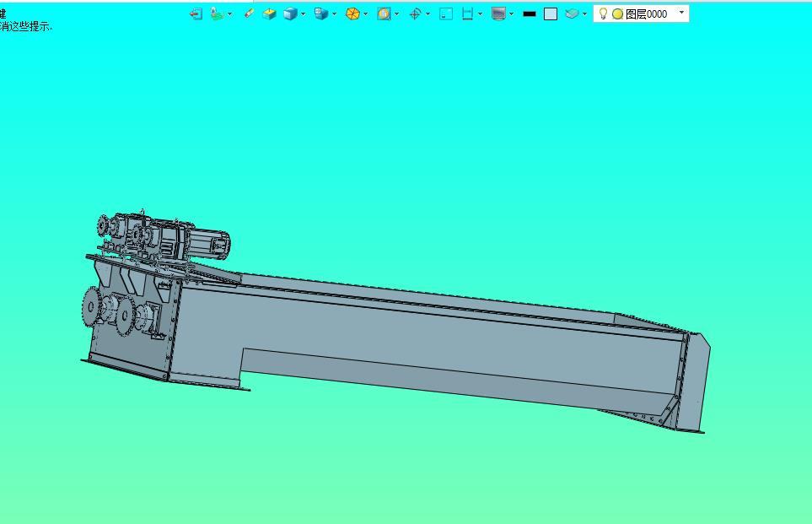Viewport: 812px width, 524px height.
Task: Click the small square window icon
Action: (x=446, y=14)
